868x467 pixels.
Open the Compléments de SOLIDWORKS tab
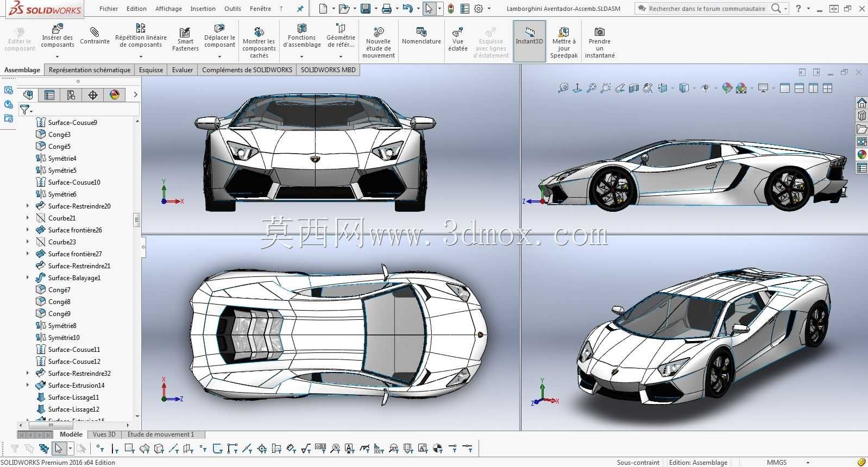[247, 70]
